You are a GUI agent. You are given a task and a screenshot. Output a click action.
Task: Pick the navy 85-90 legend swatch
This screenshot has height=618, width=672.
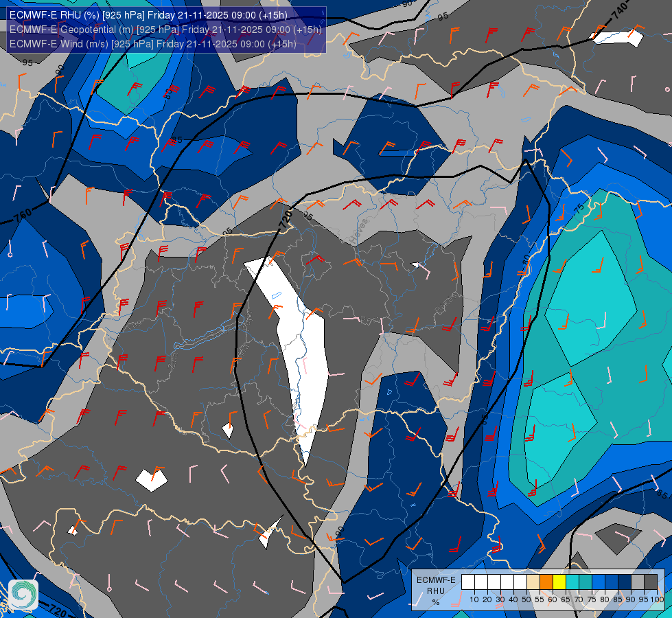tap(625, 582)
